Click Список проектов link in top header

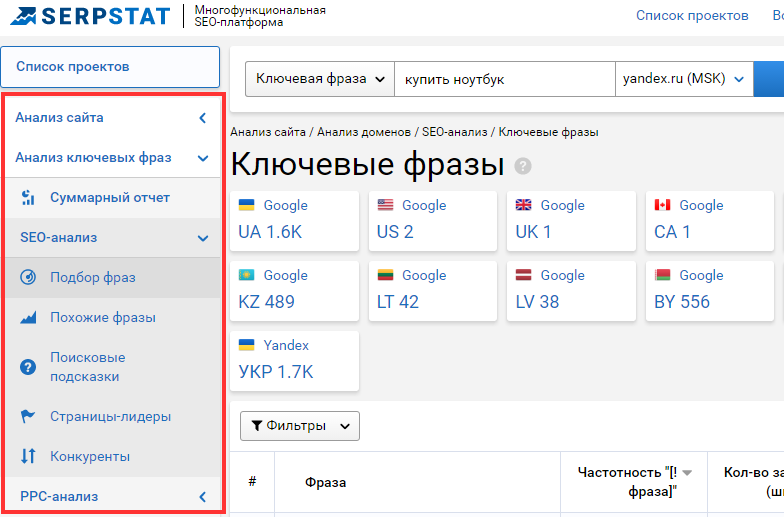point(692,16)
